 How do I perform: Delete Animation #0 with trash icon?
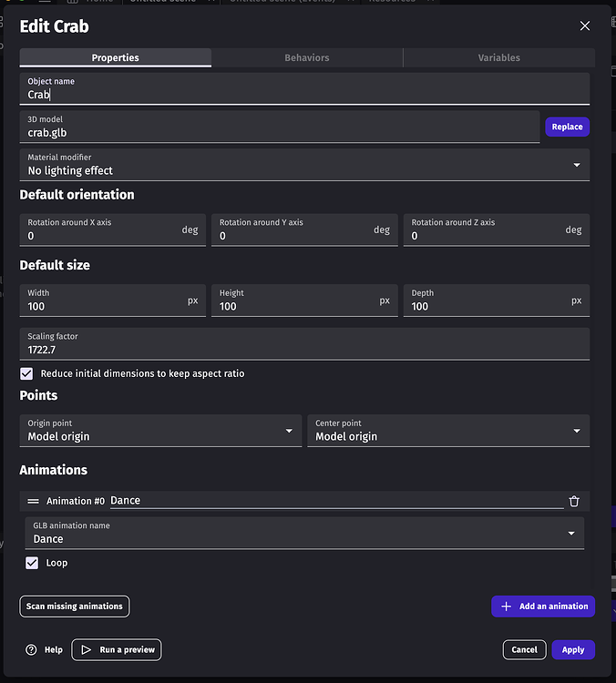574,502
